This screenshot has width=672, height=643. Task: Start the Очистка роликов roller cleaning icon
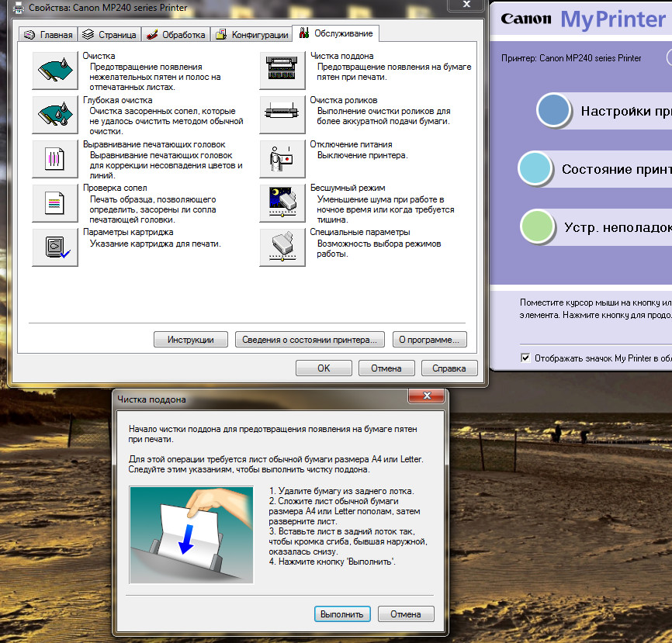[282, 114]
